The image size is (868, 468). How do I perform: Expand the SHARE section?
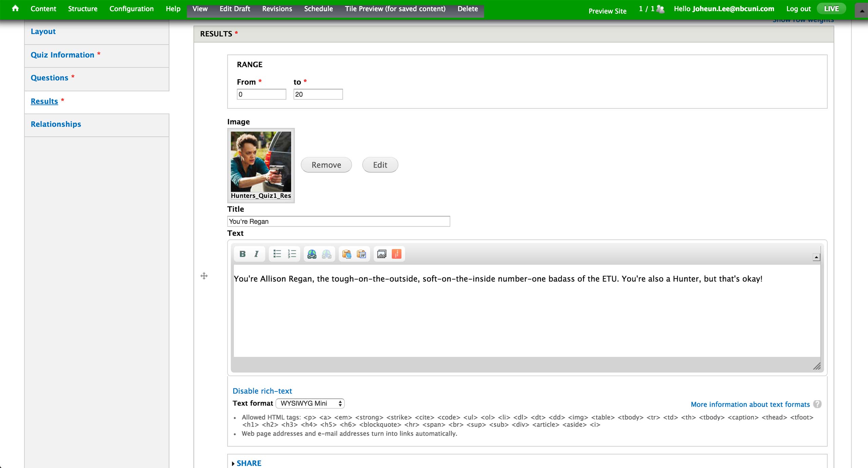249,463
